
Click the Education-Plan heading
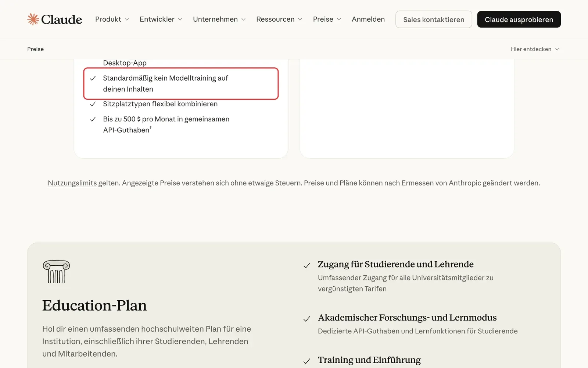click(x=94, y=305)
